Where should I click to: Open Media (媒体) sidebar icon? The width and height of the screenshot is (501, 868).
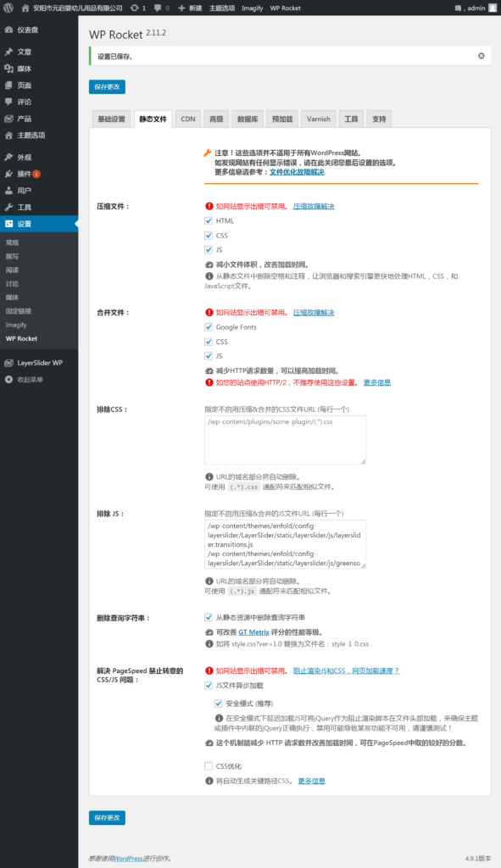coord(8,69)
